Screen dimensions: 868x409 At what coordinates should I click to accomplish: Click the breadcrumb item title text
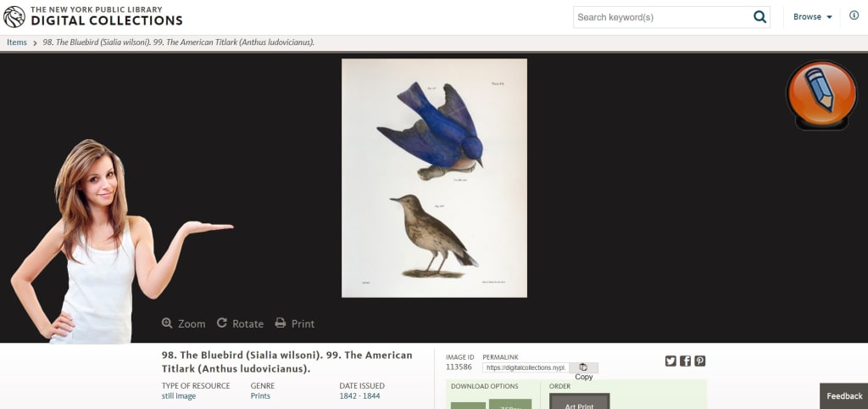click(179, 42)
